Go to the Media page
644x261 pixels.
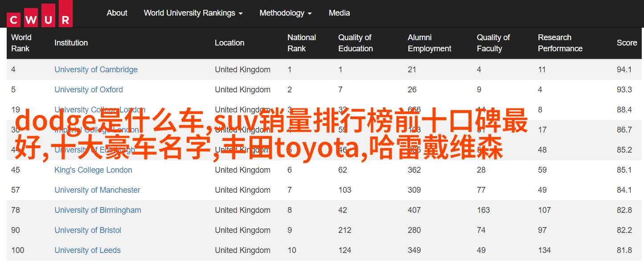pos(339,13)
